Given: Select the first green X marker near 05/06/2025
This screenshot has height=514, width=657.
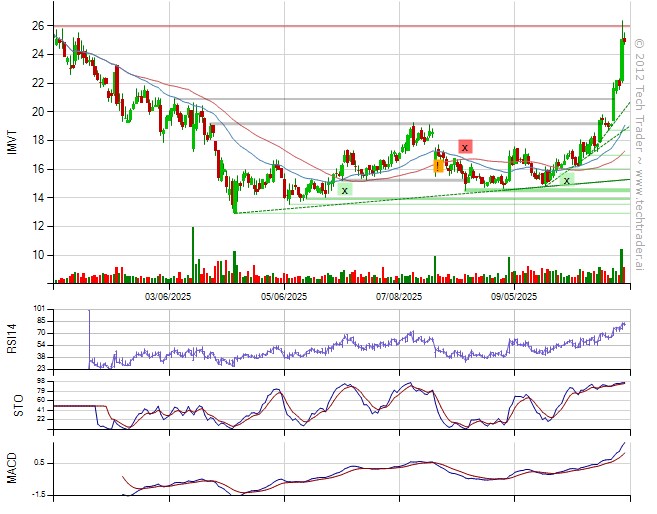Looking at the screenshot, I should (x=344, y=189).
